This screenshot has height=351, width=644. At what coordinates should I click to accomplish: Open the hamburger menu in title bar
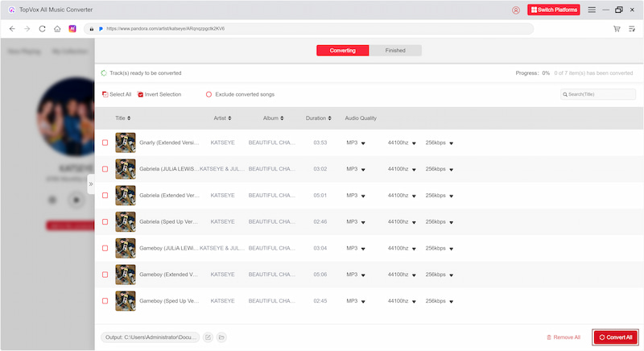pyautogui.click(x=592, y=10)
